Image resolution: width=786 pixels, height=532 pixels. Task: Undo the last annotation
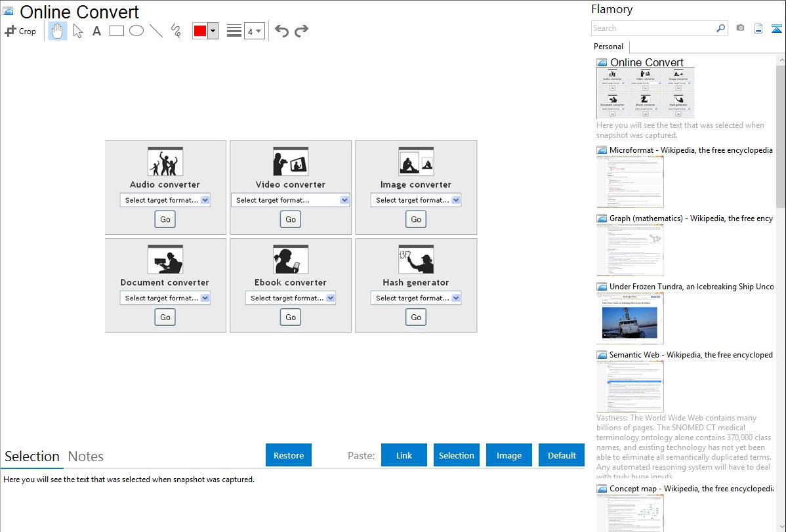pos(281,31)
